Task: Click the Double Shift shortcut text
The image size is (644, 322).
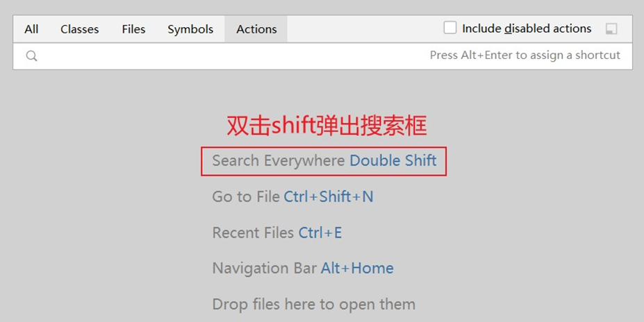Action: [x=393, y=160]
